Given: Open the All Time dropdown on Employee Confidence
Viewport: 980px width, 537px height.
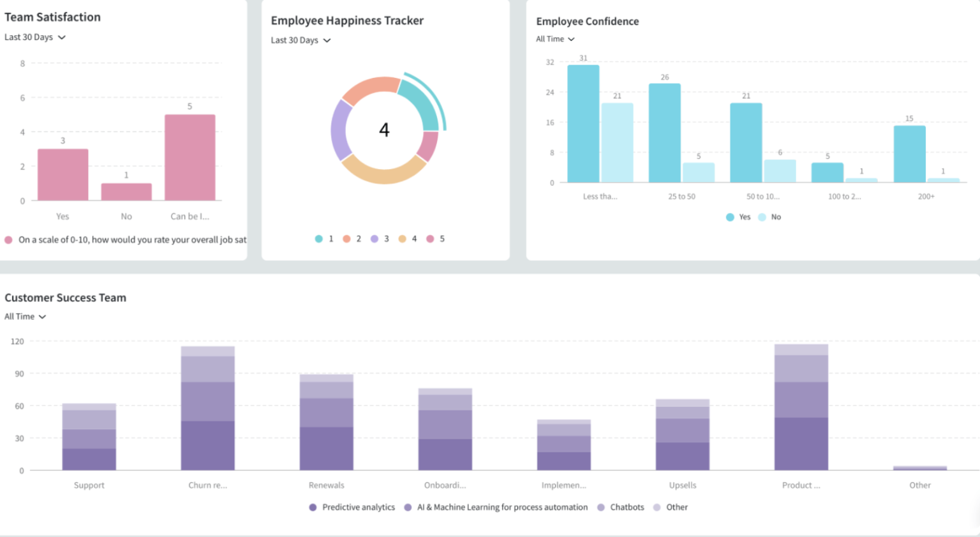Looking at the screenshot, I should (x=554, y=39).
